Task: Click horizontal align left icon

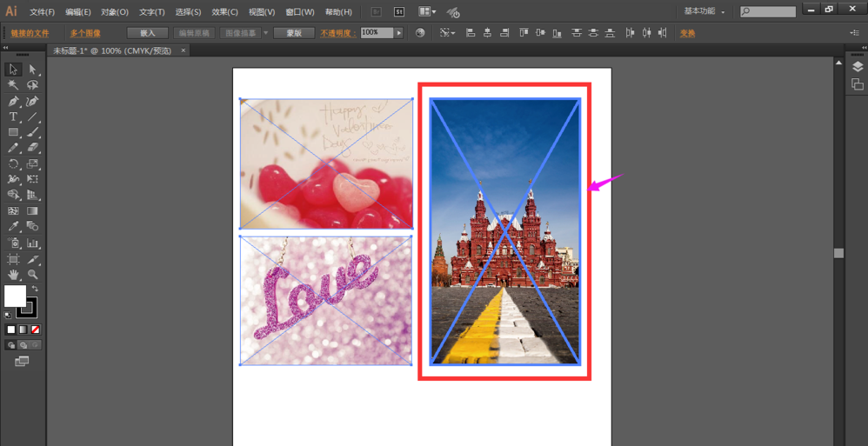Action: [x=471, y=33]
